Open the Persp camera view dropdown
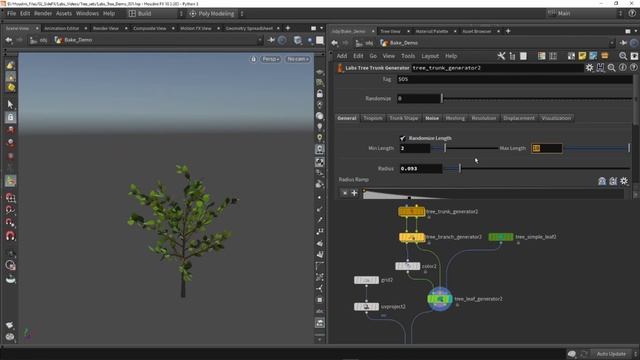This screenshot has width=640, height=360. coord(271,59)
